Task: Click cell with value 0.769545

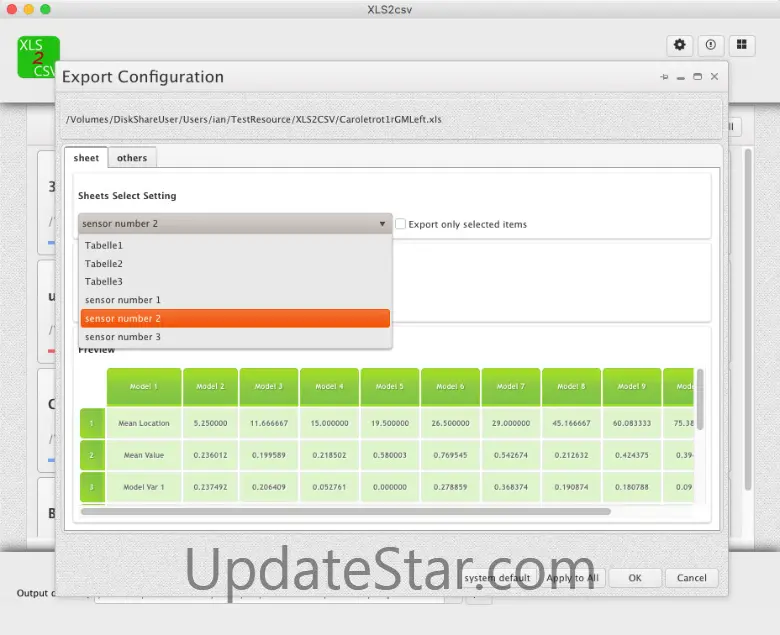Action: [450, 455]
